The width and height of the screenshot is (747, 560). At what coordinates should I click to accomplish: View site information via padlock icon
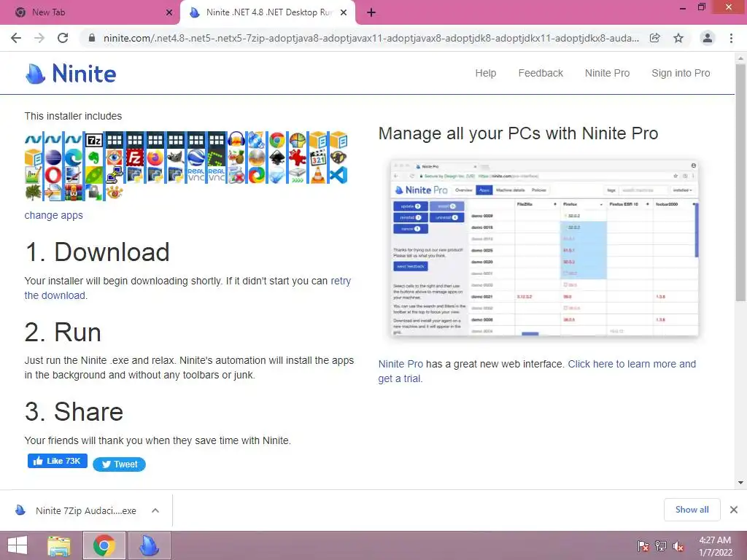pyautogui.click(x=92, y=38)
